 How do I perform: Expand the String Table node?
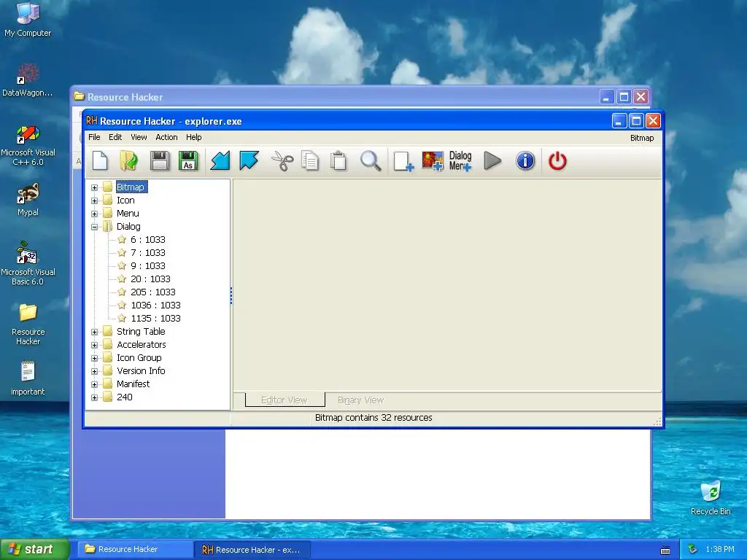[94, 332]
